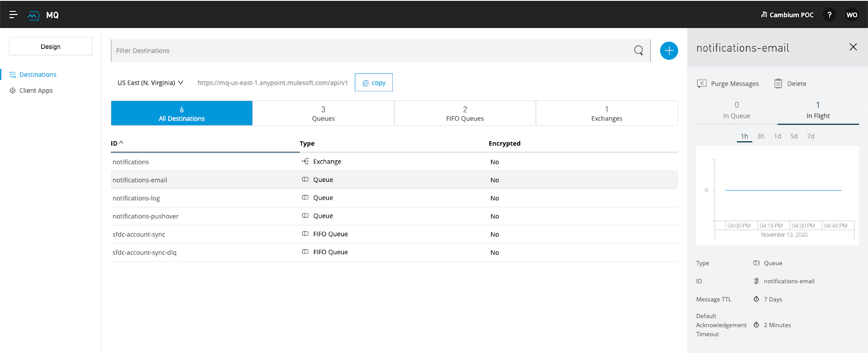Add a new destination with plus button
Viewport: 868px width, 353px height.
[669, 51]
